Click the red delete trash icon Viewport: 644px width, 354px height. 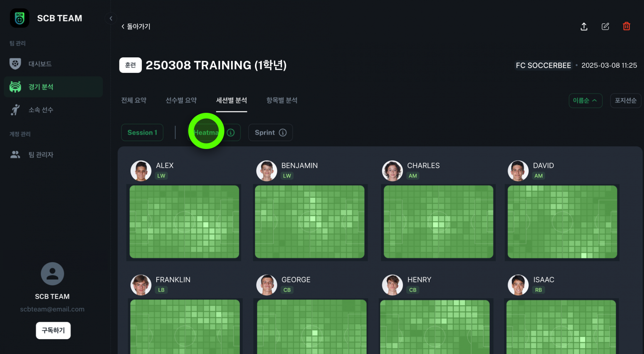pos(627,26)
